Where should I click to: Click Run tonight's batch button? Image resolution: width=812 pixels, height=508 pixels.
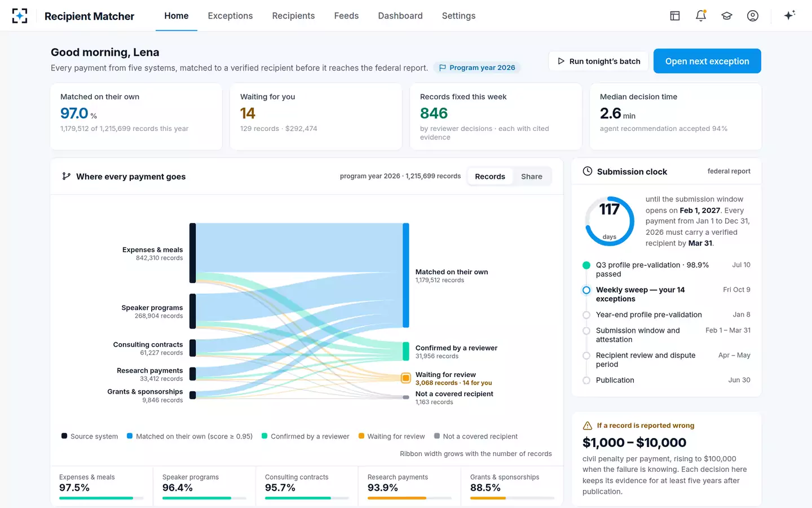599,61
